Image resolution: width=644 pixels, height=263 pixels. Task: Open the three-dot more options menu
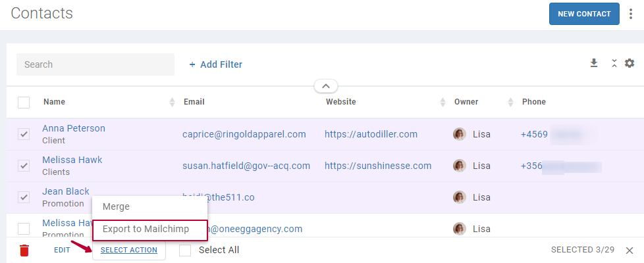click(x=631, y=14)
